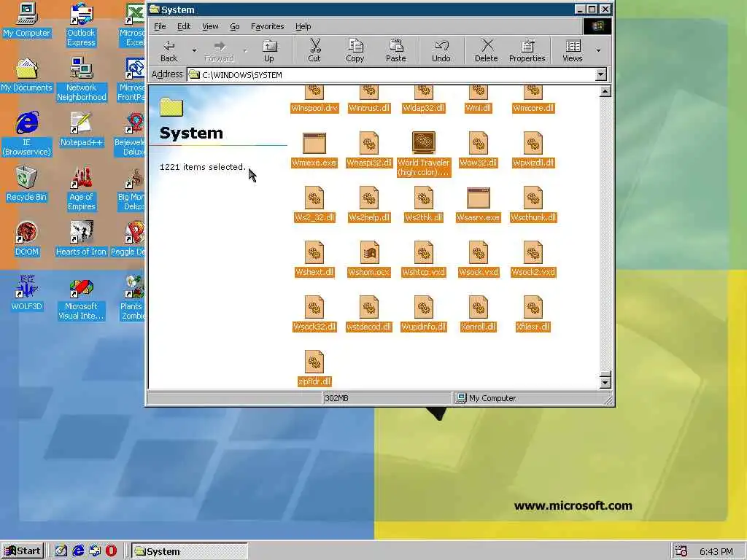The width and height of the screenshot is (747, 560).
Task: Go Up one folder level
Action: 269,51
